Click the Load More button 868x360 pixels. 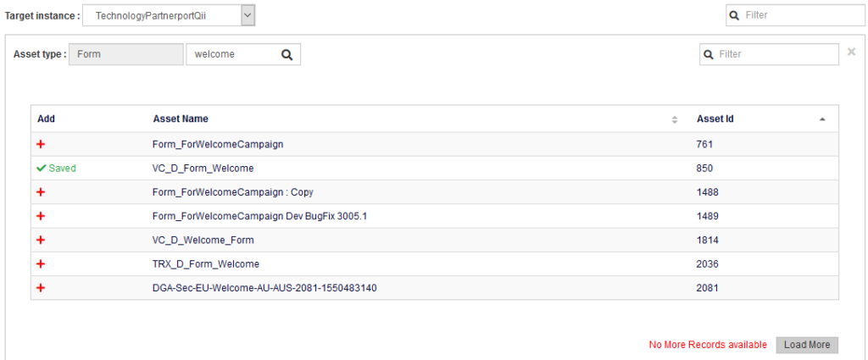(x=806, y=345)
